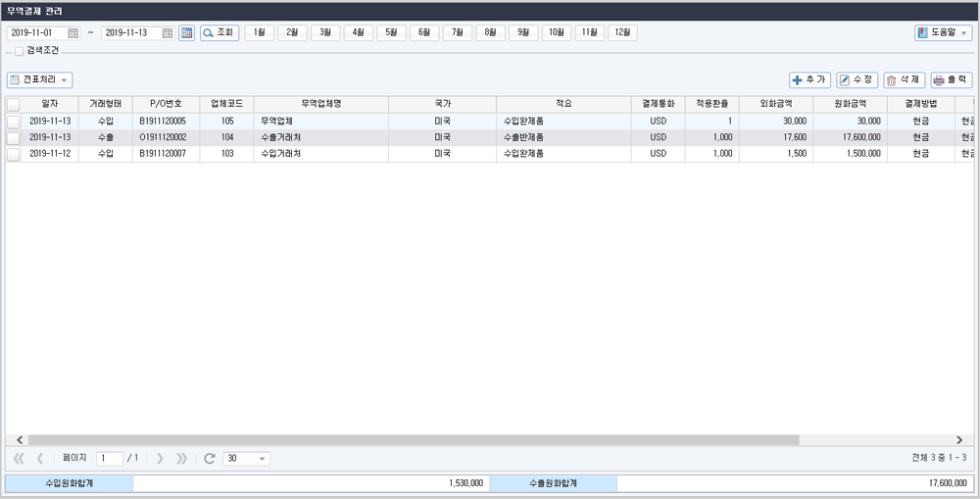The height and width of the screenshot is (499, 980).
Task: Go to the last page arrow icon
Action: coord(181,459)
